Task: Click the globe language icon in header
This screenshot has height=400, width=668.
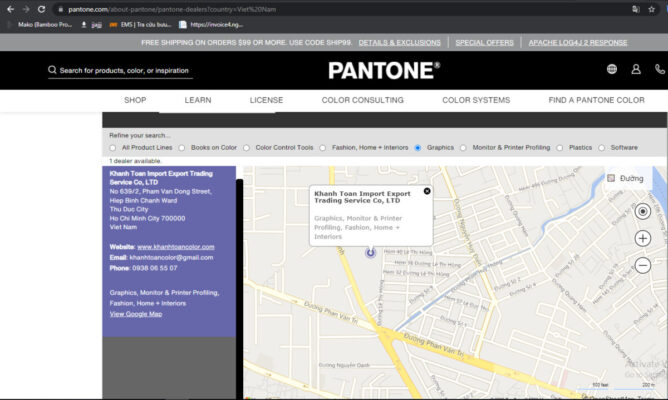Action: 611,69
